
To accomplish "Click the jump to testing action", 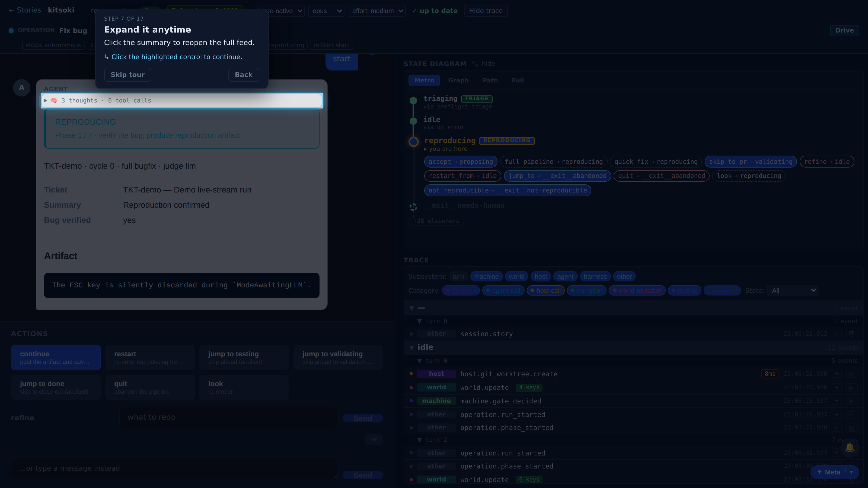I will click(244, 357).
